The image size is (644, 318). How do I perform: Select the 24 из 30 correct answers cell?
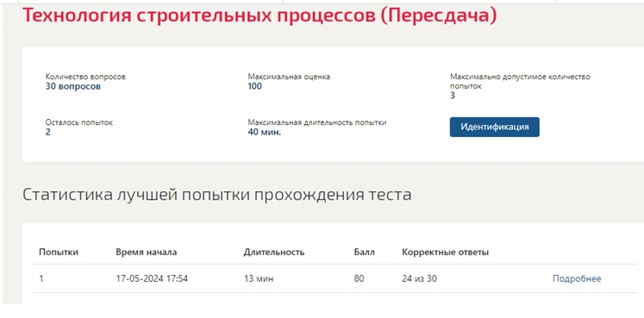419,279
